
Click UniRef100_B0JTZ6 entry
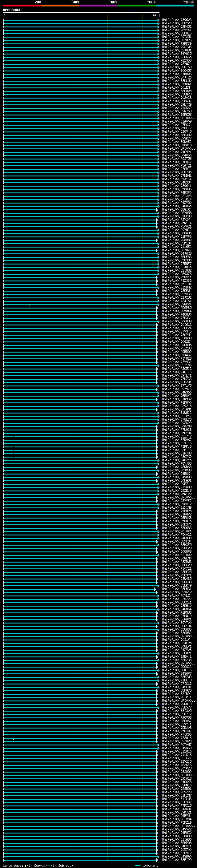tap(177, 77)
